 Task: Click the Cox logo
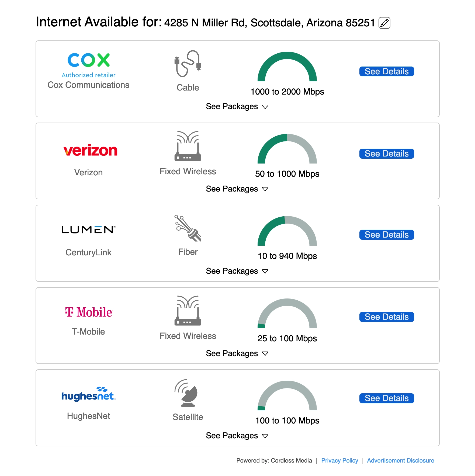[88, 60]
